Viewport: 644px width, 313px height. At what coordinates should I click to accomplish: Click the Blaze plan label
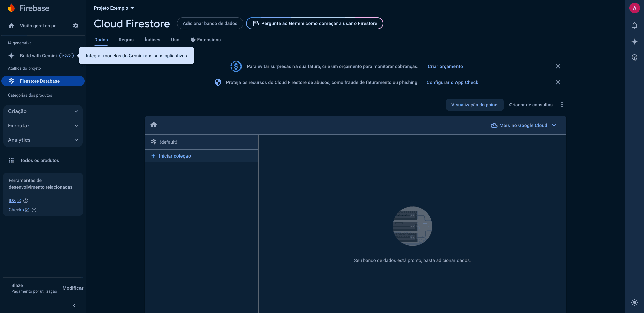tap(17, 285)
